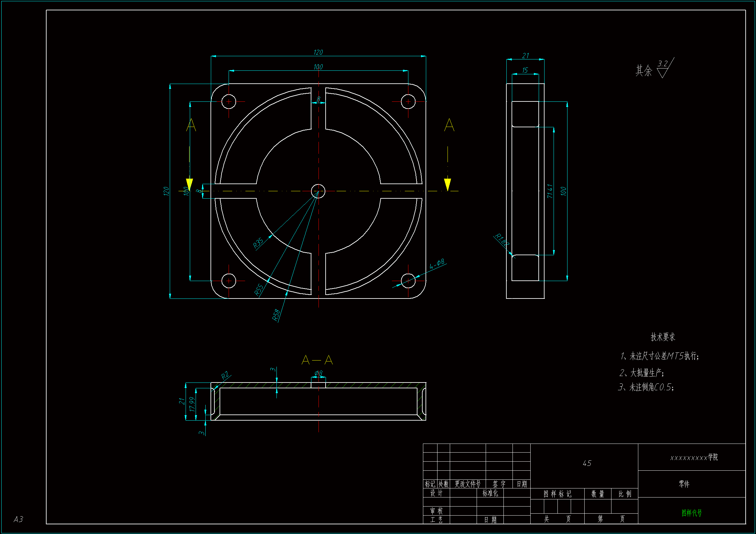Click the material cell showing 45
The width and height of the screenshot is (756, 534).
click(x=587, y=463)
